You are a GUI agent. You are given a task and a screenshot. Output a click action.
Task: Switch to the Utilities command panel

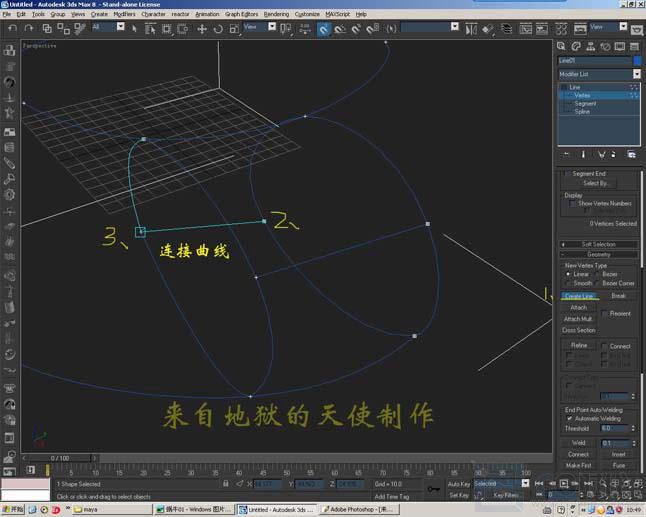[x=634, y=46]
